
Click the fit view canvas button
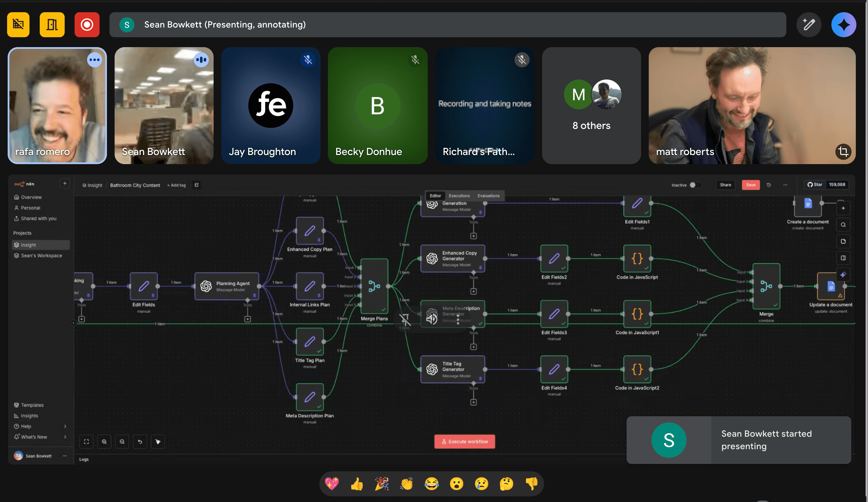[87, 442]
